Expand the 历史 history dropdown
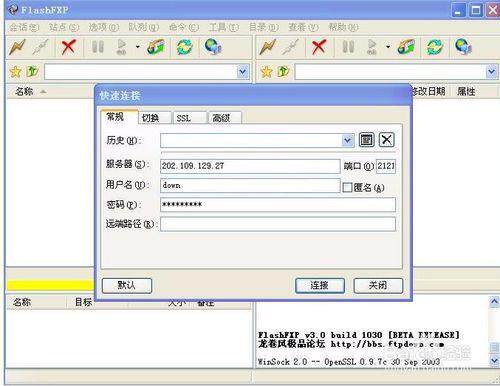Screen dimensions: 500x386 coord(347,140)
